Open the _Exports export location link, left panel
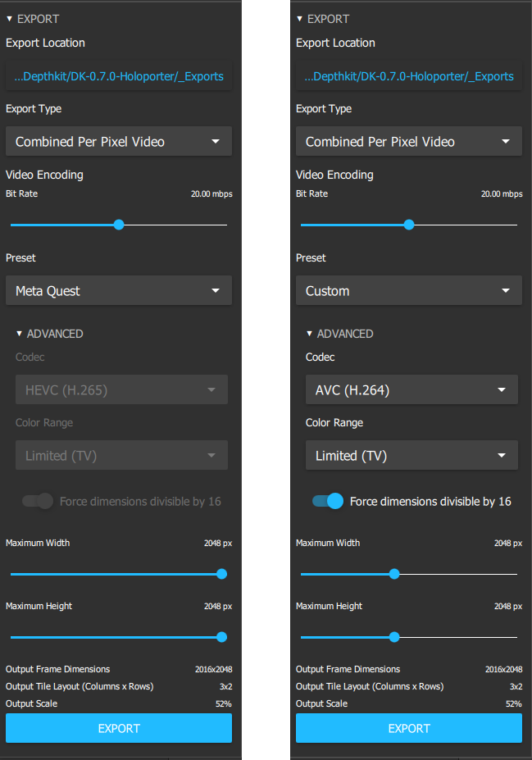Viewport: 532px width, 760px height. click(118, 75)
